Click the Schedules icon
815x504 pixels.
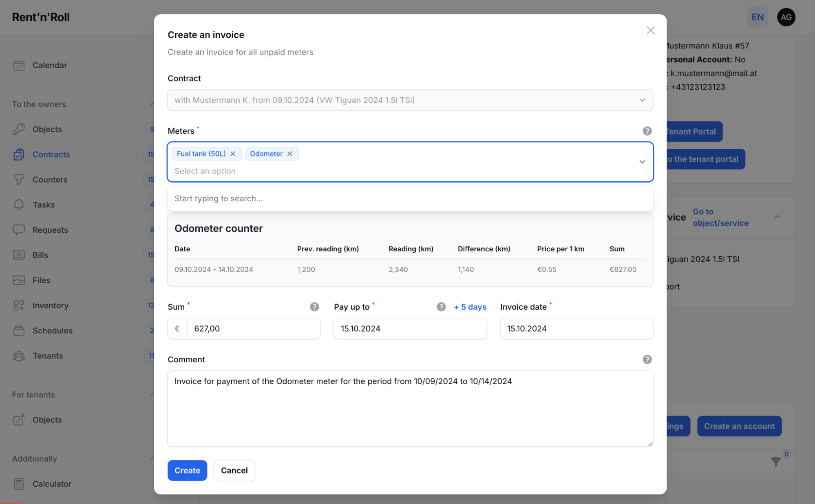click(19, 330)
